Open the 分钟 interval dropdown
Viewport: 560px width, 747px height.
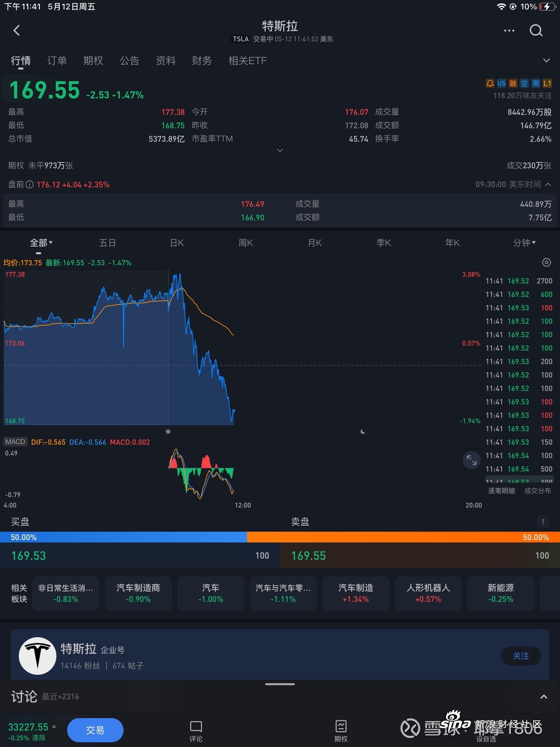click(524, 243)
